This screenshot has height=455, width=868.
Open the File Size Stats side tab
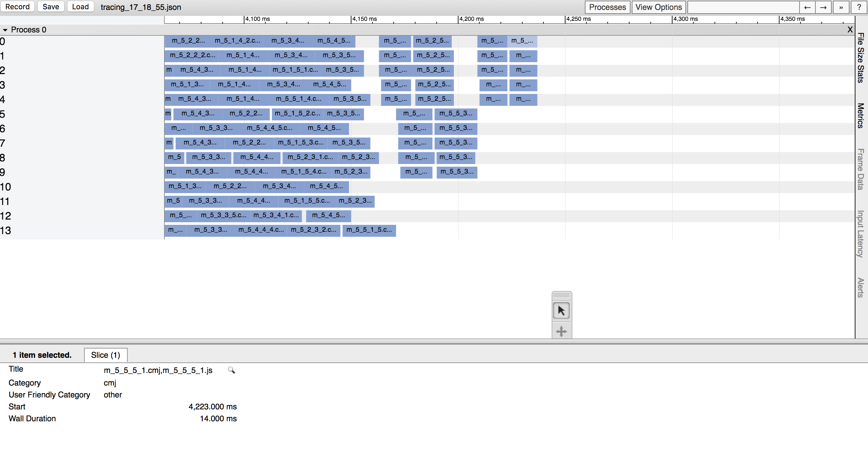pyautogui.click(x=861, y=57)
